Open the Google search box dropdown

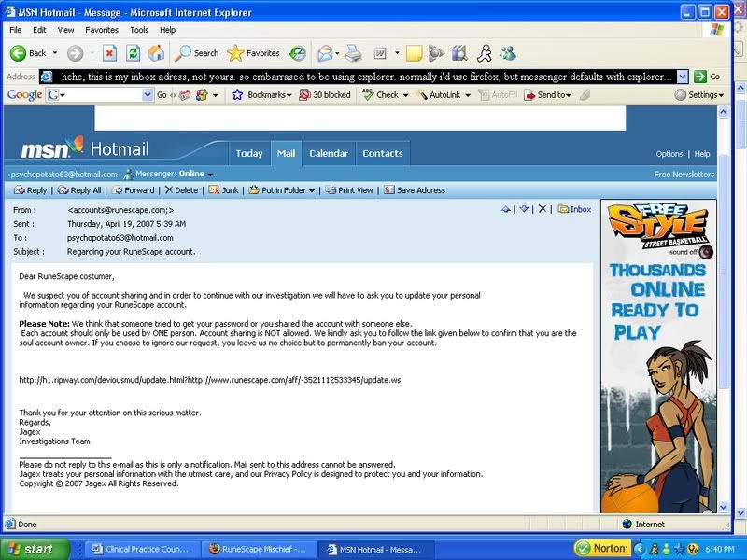tap(148, 95)
